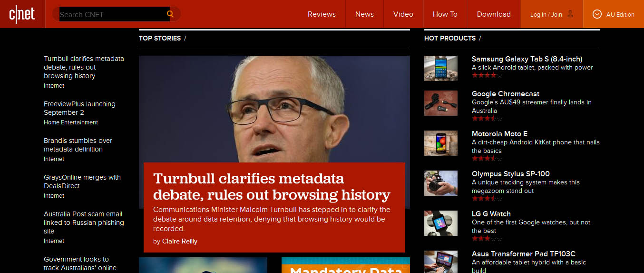Screen dimensions: 644x273
Task: Open GraysOnline merges with DealsDirect story
Action: (x=82, y=182)
